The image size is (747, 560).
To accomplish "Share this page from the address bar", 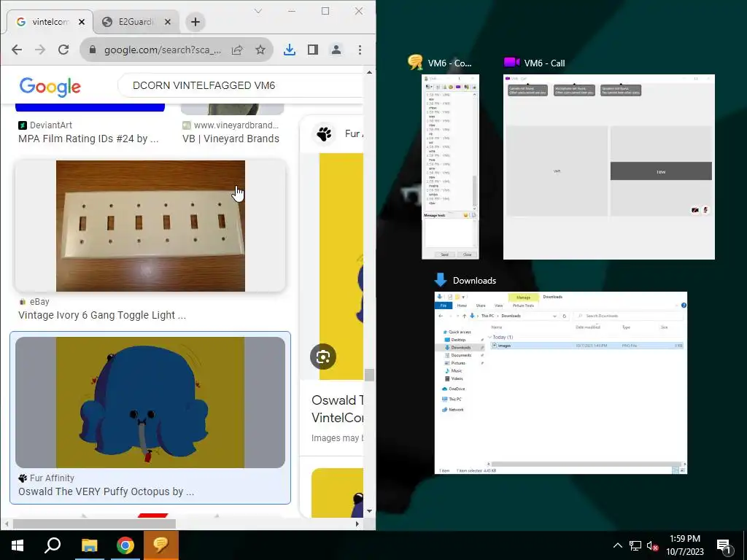I will pos(237,50).
